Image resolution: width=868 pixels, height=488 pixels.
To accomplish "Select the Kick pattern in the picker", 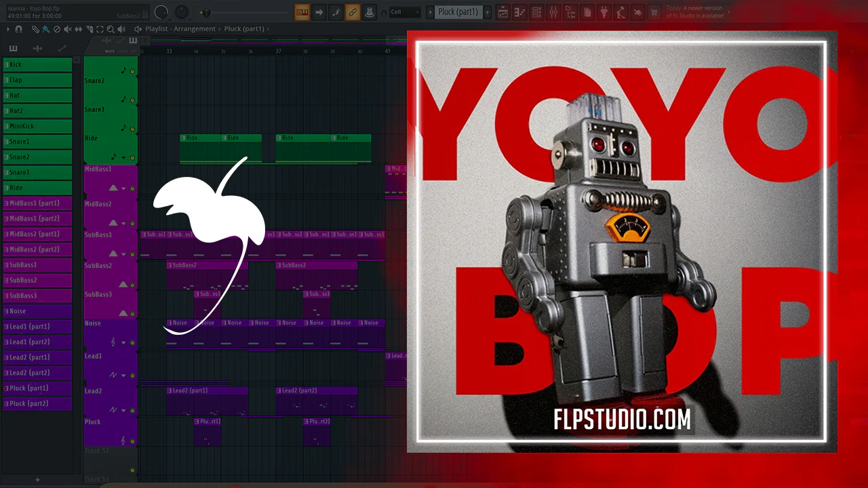I will point(37,64).
